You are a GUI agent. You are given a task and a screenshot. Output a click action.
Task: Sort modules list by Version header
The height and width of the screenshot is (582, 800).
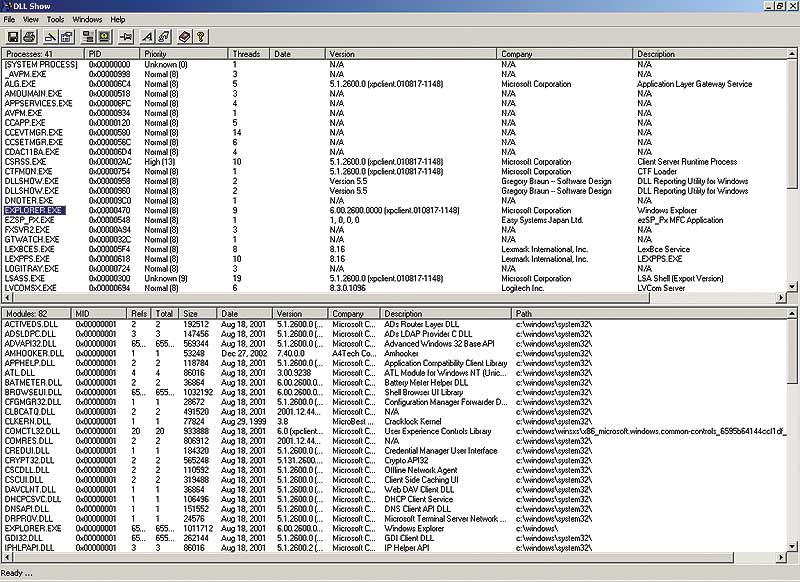click(x=301, y=314)
